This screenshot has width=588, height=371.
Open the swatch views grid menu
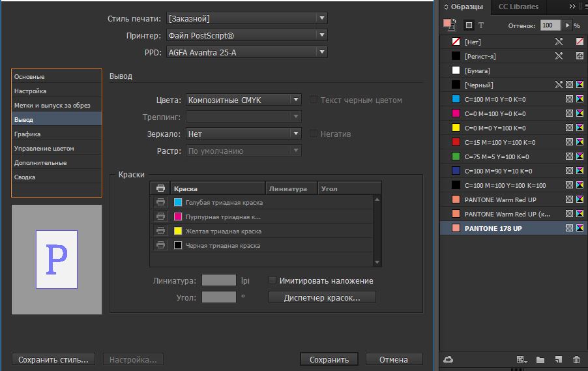tap(521, 359)
